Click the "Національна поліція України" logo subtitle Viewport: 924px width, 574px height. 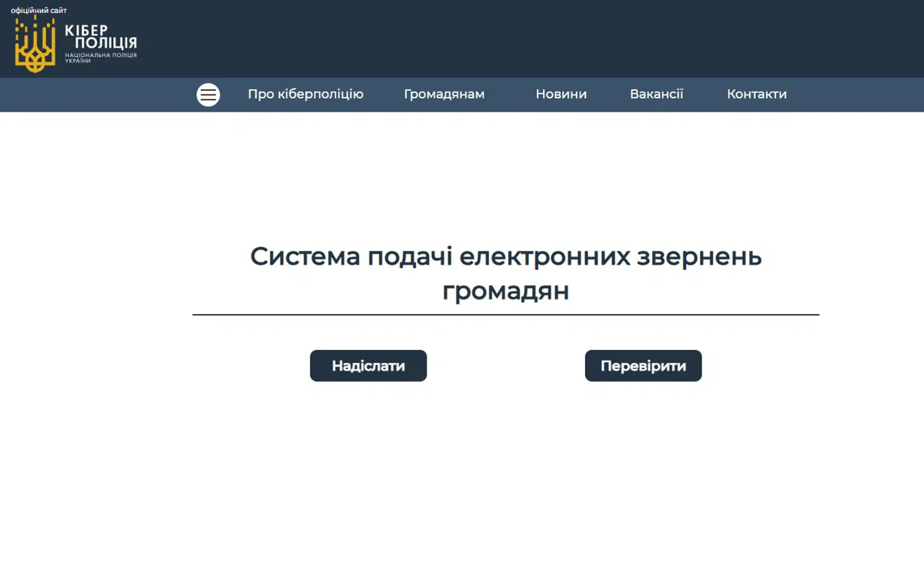coord(100,57)
